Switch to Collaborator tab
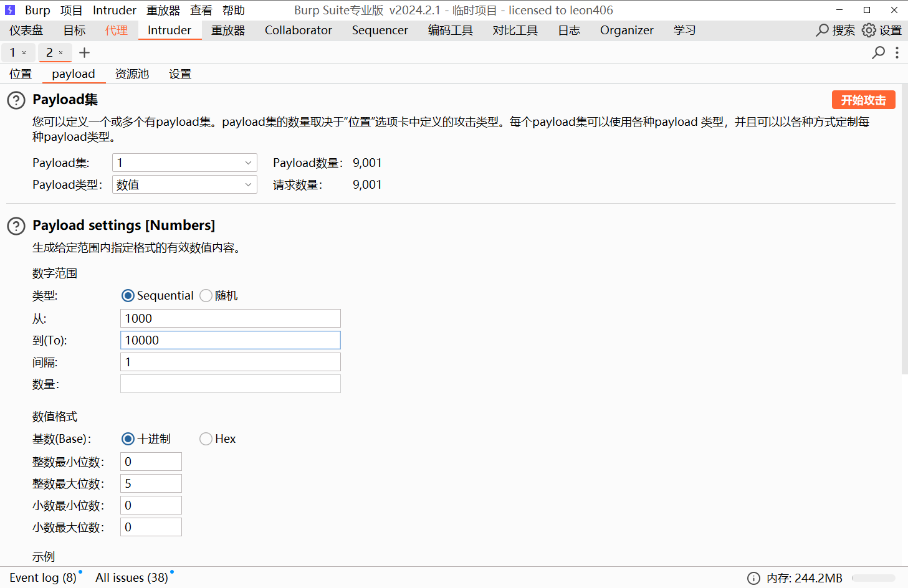 299,30
